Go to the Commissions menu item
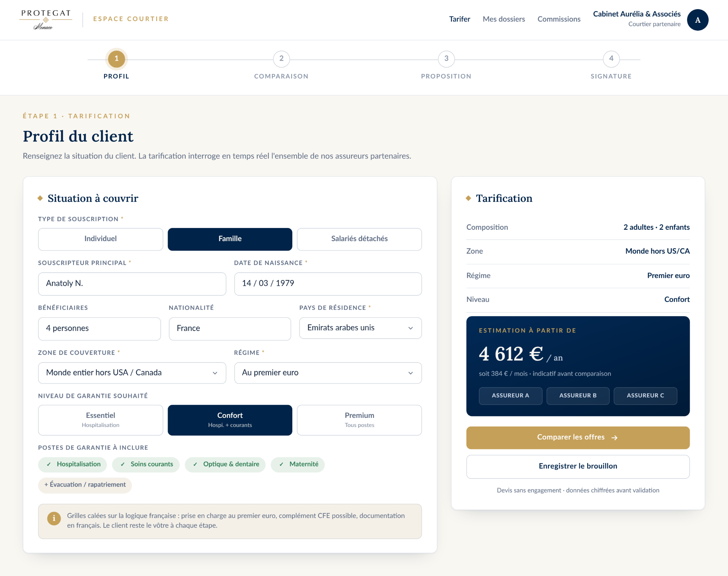This screenshot has height=576, width=728. (559, 19)
